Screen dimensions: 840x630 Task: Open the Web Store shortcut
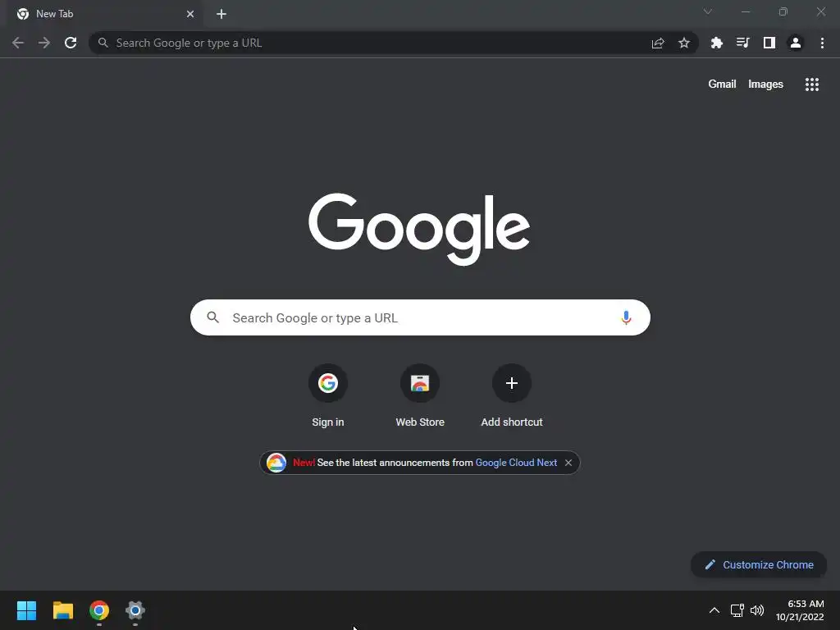point(420,396)
